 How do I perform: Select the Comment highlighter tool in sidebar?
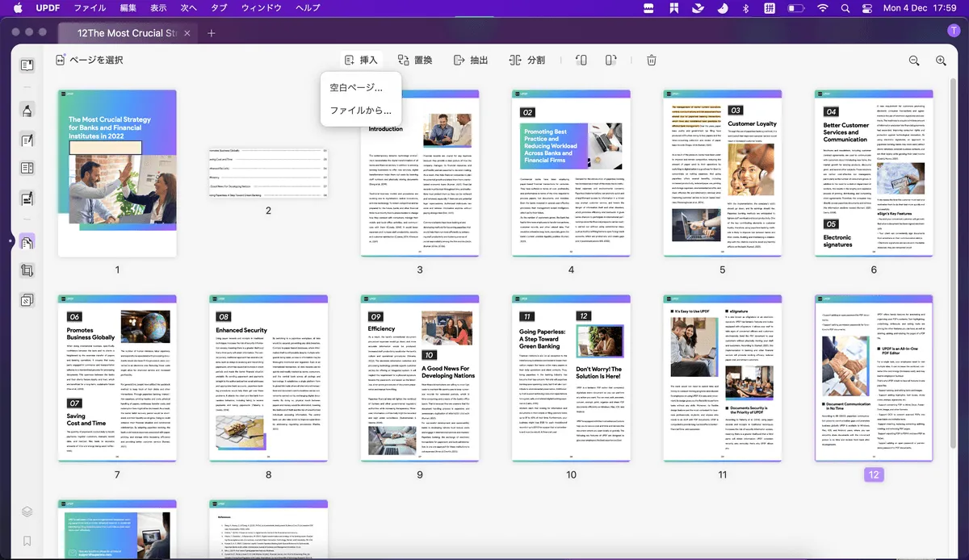point(27,111)
